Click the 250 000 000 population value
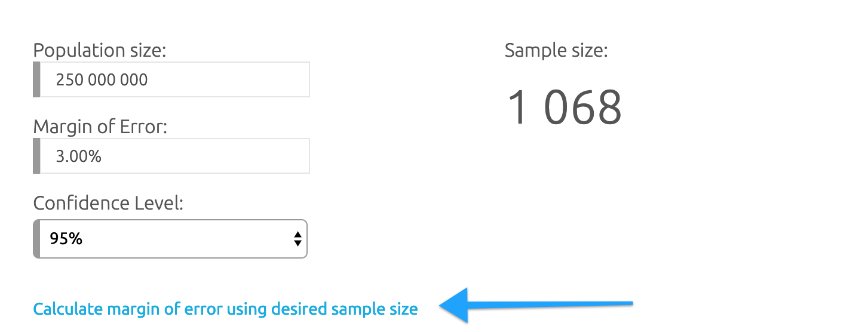 [x=102, y=80]
